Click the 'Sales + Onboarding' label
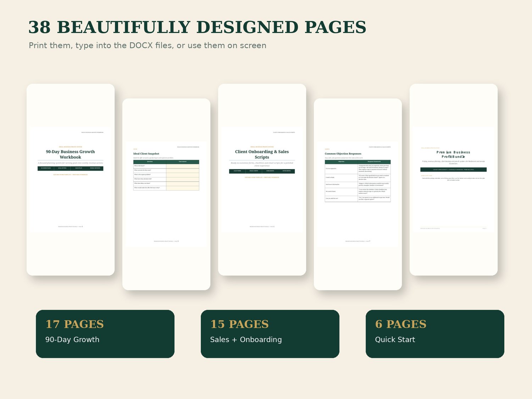The height and width of the screenshot is (399, 532). tap(246, 339)
